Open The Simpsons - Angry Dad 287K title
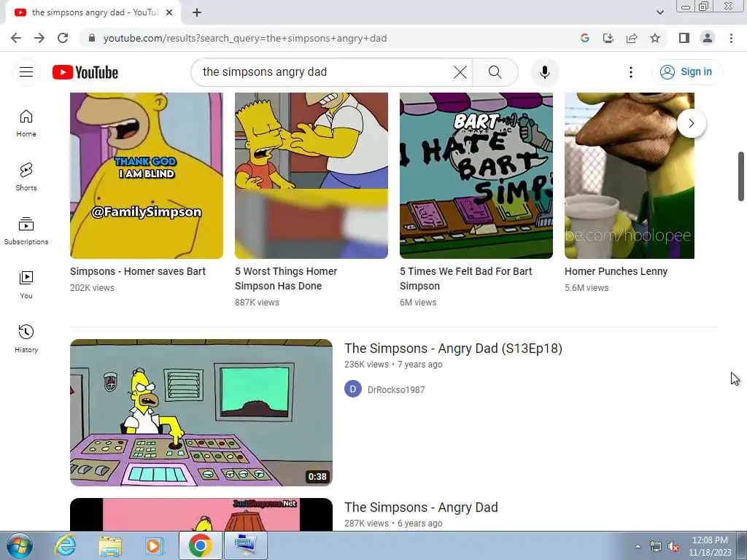 point(421,507)
